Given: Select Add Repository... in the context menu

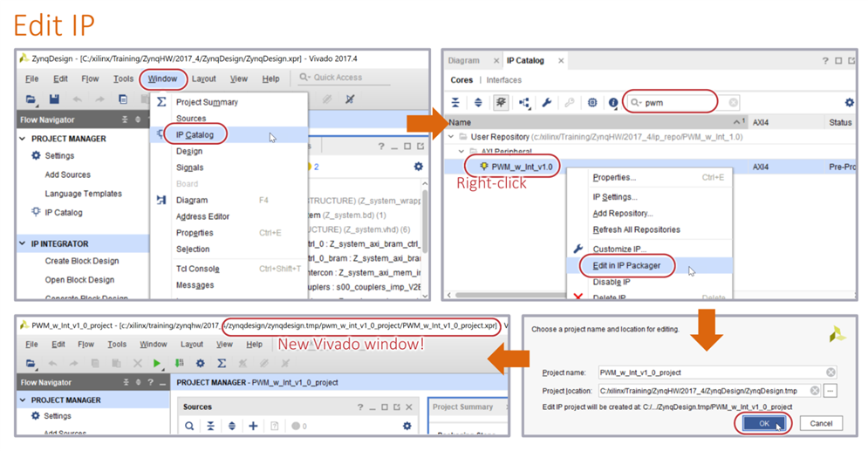Looking at the screenshot, I should pyautogui.click(x=623, y=214).
